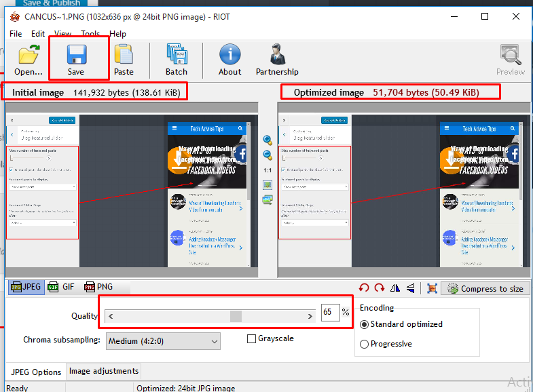533x392 pixels.
Task: Close the RIOT window
Action: (515, 16)
